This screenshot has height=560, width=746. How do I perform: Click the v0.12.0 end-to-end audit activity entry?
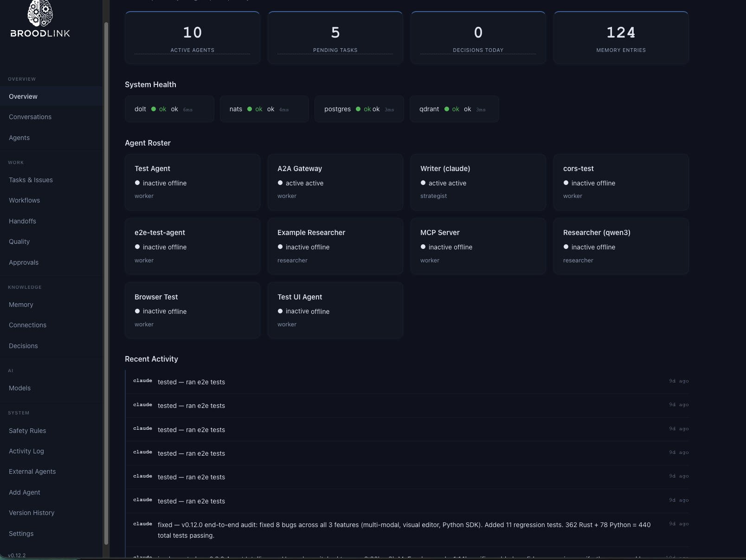click(407, 530)
